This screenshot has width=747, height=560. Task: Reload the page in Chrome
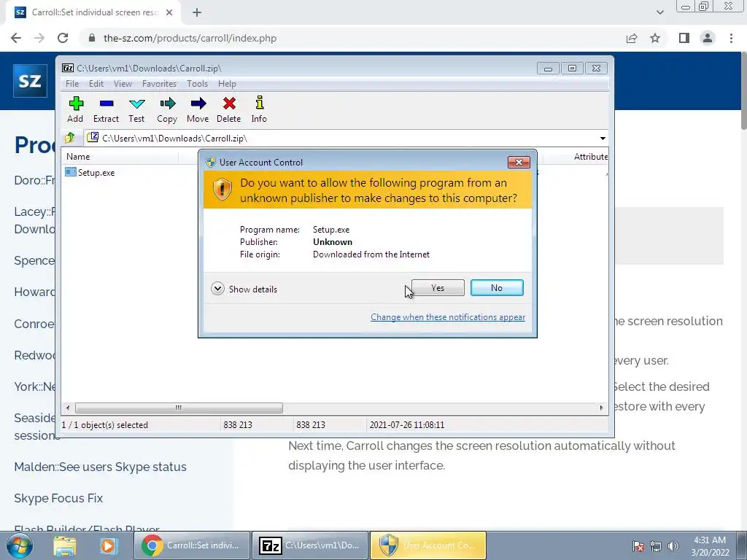coord(63,38)
